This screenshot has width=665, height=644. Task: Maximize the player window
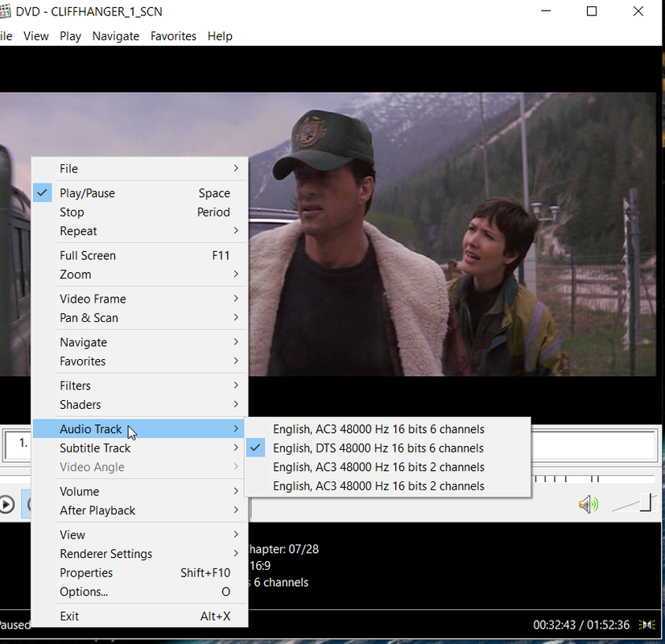[592, 11]
